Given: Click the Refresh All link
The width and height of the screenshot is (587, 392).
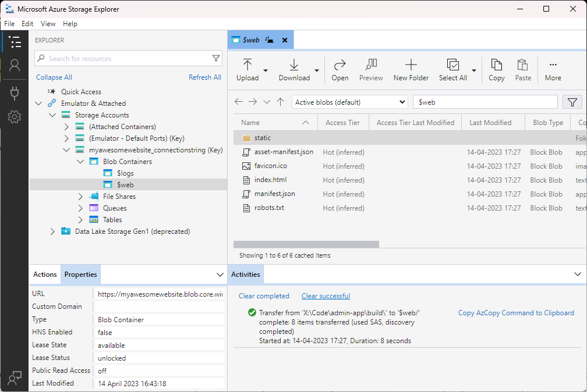Looking at the screenshot, I should pyautogui.click(x=205, y=77).
